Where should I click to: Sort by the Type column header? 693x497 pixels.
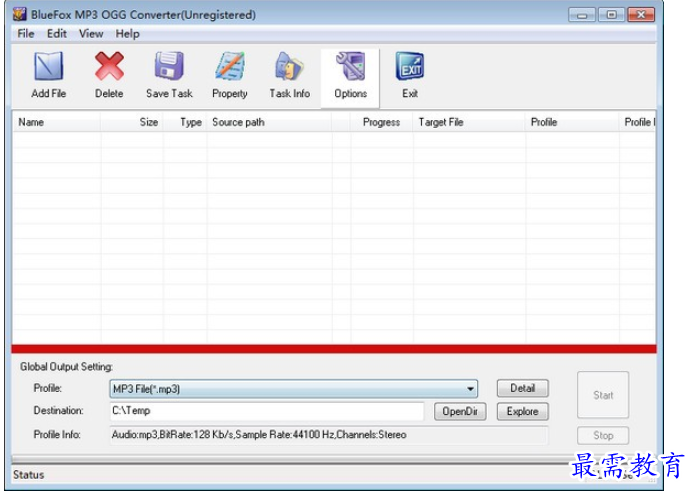tap(185, 122)
